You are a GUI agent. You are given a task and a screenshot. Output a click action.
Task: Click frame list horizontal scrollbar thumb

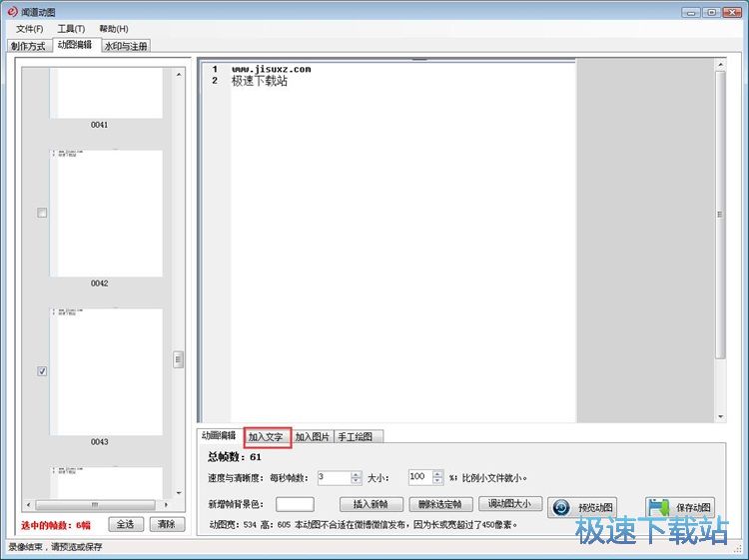pyautogui.click(x=96, y=505)
